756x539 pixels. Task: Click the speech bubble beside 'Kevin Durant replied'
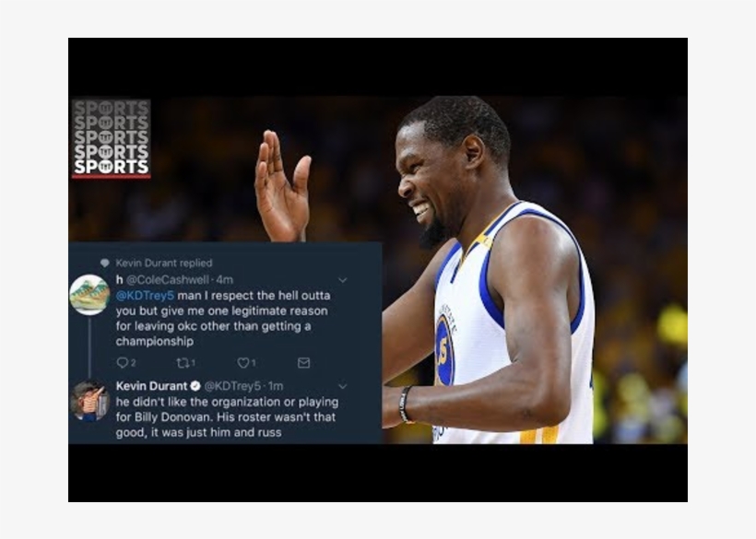click(103, 262)
